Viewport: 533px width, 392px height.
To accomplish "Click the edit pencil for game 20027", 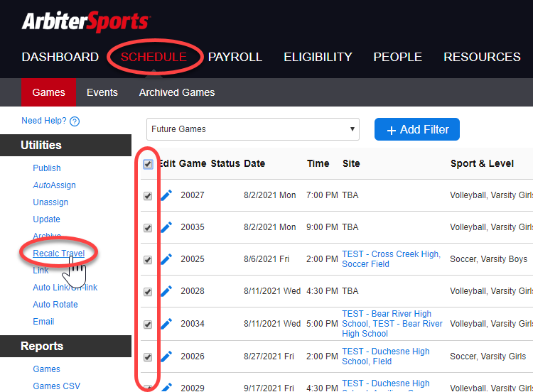I will (x=166, y=195).
